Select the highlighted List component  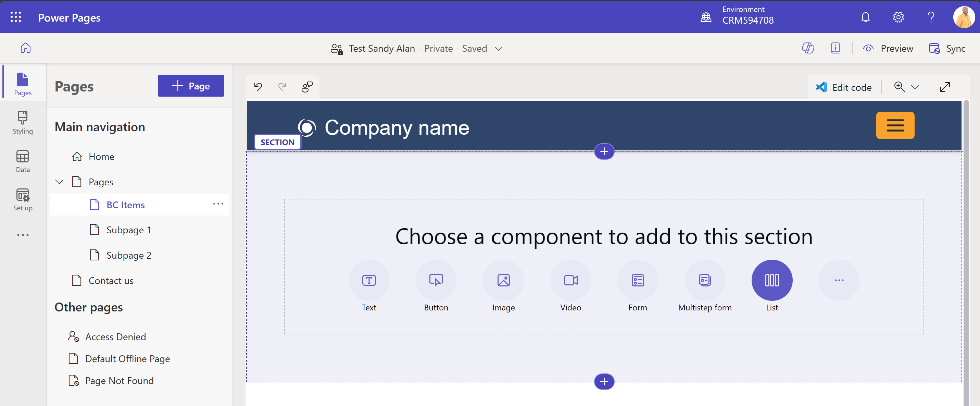(x=771, y=281)
